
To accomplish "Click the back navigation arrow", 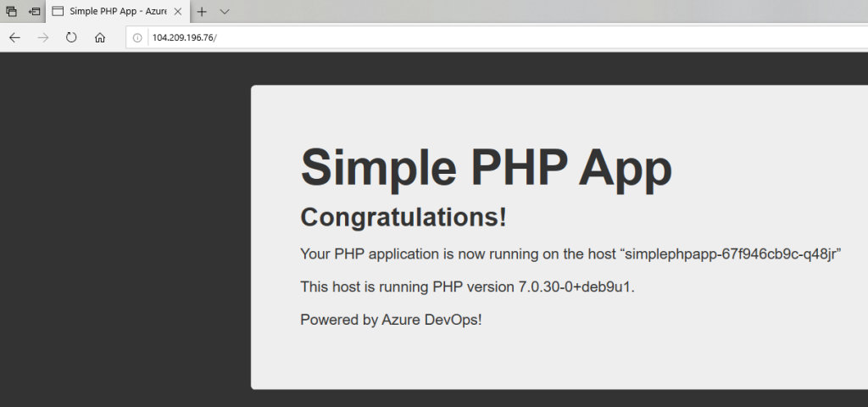I will pos(15,37).
